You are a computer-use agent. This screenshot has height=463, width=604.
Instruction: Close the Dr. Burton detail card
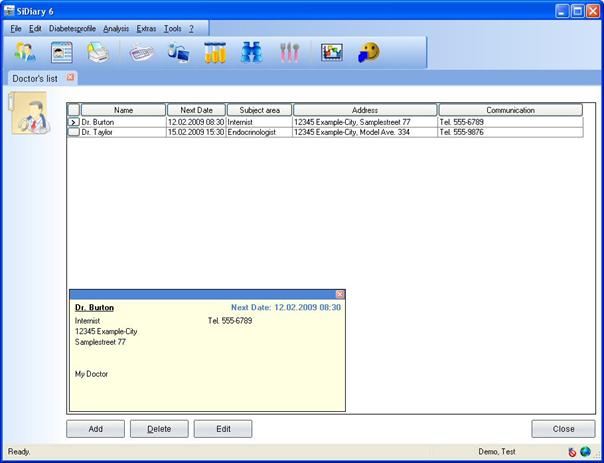click(x=339, y=294)
